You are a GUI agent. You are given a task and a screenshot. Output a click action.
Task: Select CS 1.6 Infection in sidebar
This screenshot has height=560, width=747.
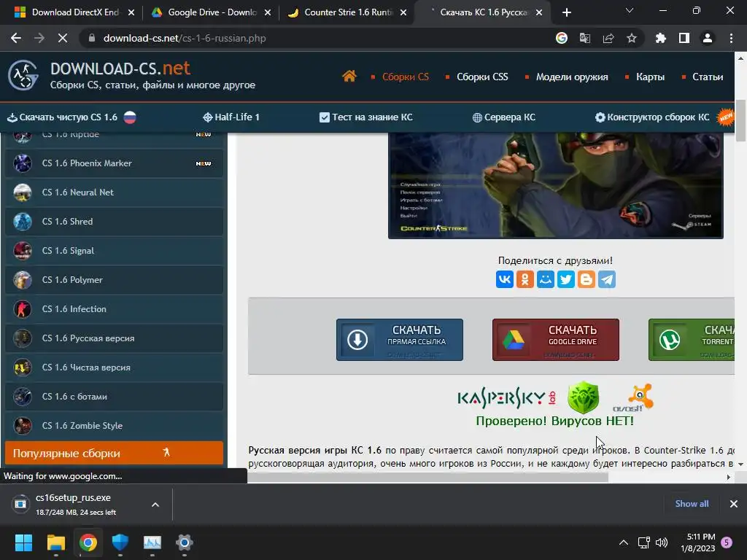(x=114, y=309)
